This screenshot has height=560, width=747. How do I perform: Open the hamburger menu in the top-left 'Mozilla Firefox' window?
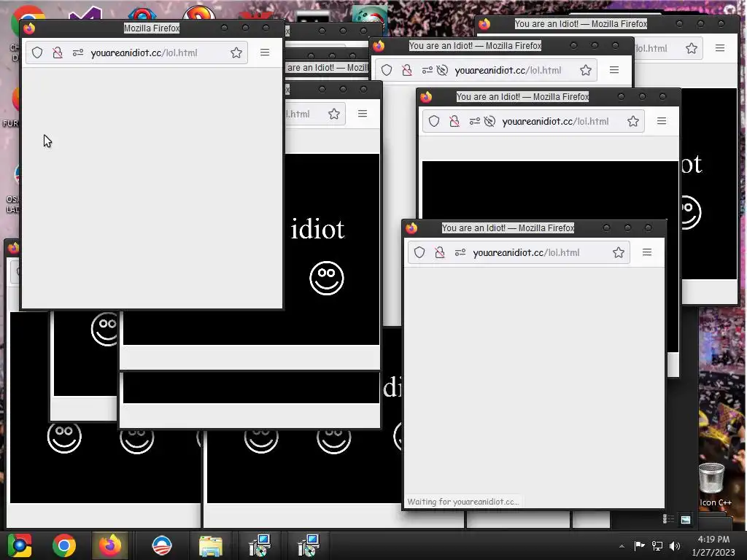265,52
